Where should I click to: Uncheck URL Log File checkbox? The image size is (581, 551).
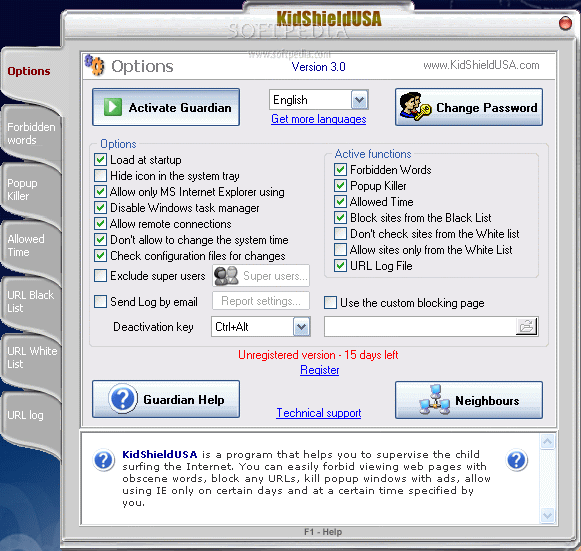pos(340,265)
